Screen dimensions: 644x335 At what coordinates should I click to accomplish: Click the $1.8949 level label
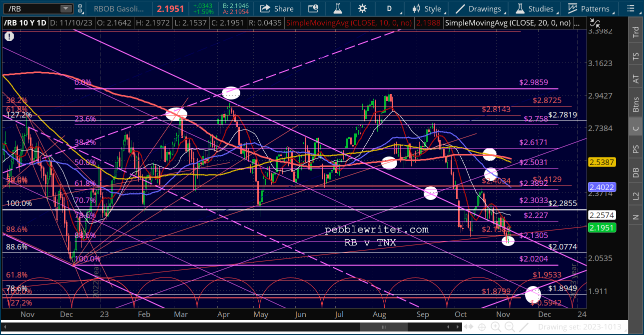563,288
